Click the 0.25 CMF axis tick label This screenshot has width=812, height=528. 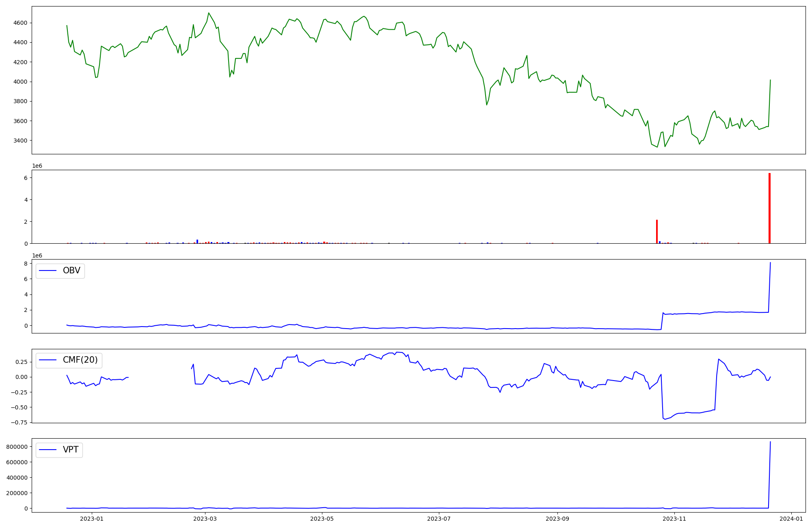[21, 362]
